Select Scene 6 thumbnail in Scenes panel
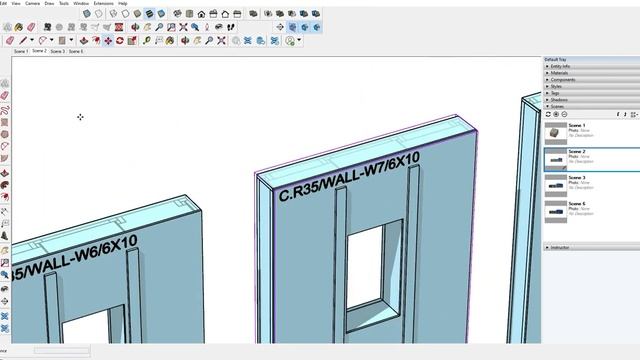The height and width of the screenshot is (360, 640). click(556, 211)
